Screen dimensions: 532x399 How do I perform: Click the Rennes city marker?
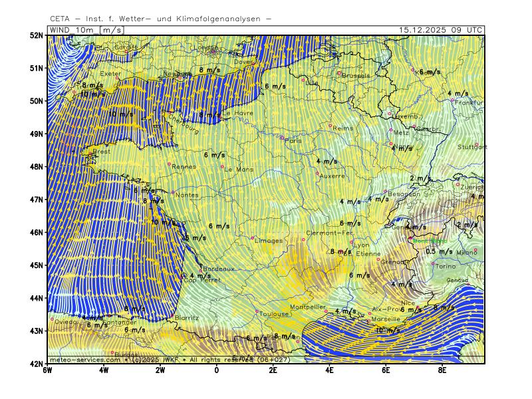pos(170,164)
